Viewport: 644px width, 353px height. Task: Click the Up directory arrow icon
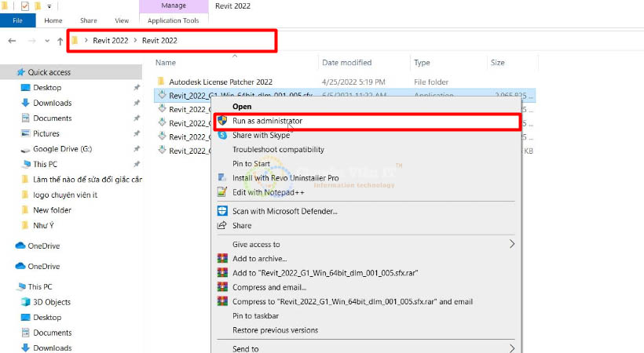(x=60, y=41)
